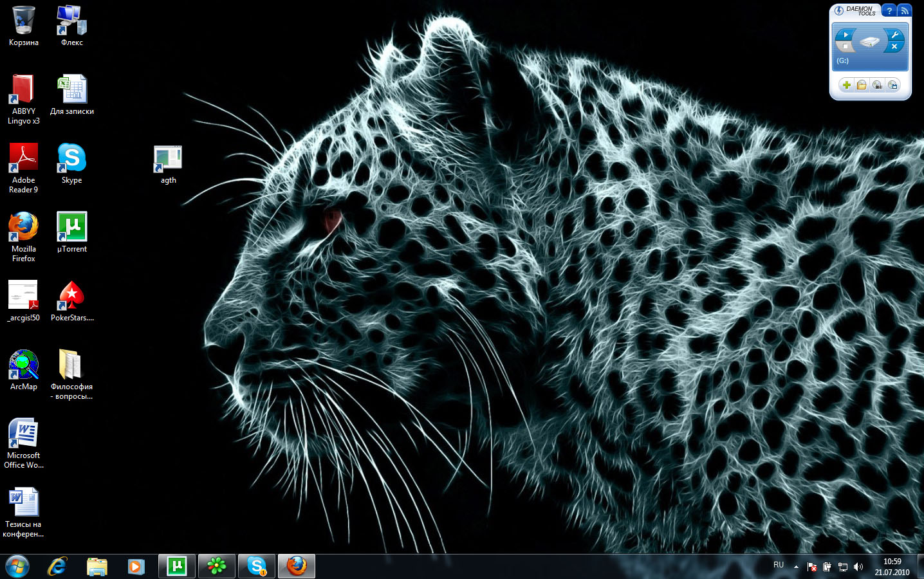The image size is (924, 579).
Task: Show hidden tray icons with the arrow
Action: [x=796, y=567]
